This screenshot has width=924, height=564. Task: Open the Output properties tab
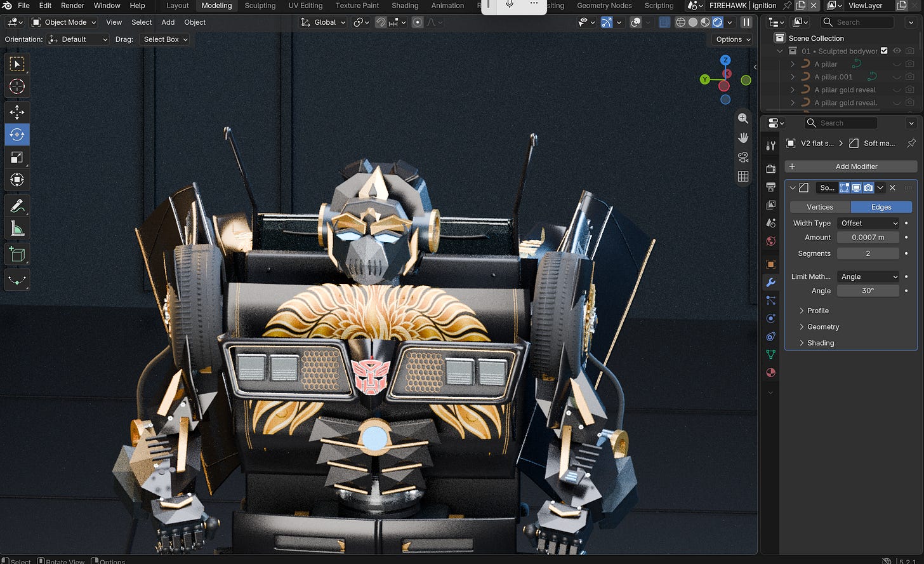[x=771, y=187]
